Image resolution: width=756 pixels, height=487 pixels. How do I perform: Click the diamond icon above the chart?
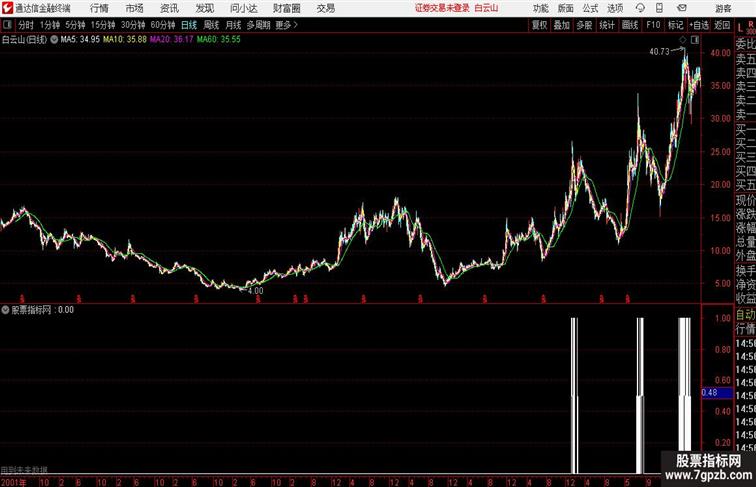click(x=683, y=40)
